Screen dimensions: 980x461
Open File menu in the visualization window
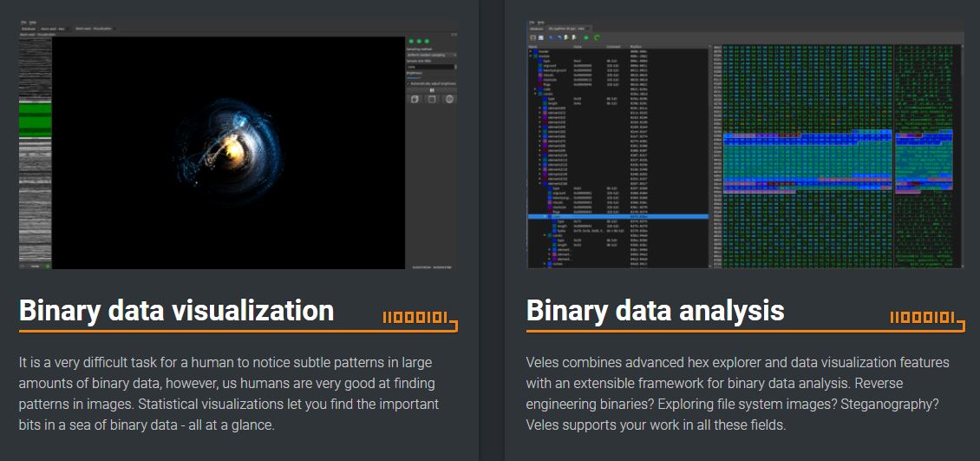click(x=23, y=22)
